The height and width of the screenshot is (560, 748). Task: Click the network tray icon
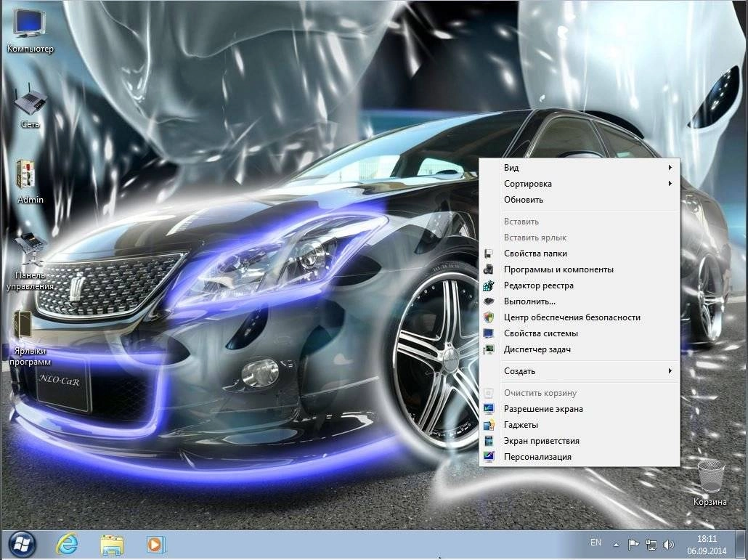coord(651,544)
